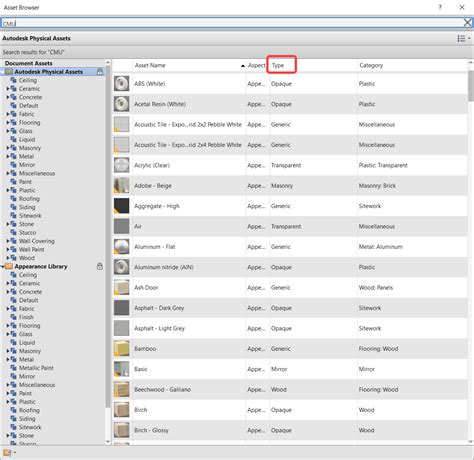
Task: Select the Bamboo asset thumbnail
Action: click(121, 349)
